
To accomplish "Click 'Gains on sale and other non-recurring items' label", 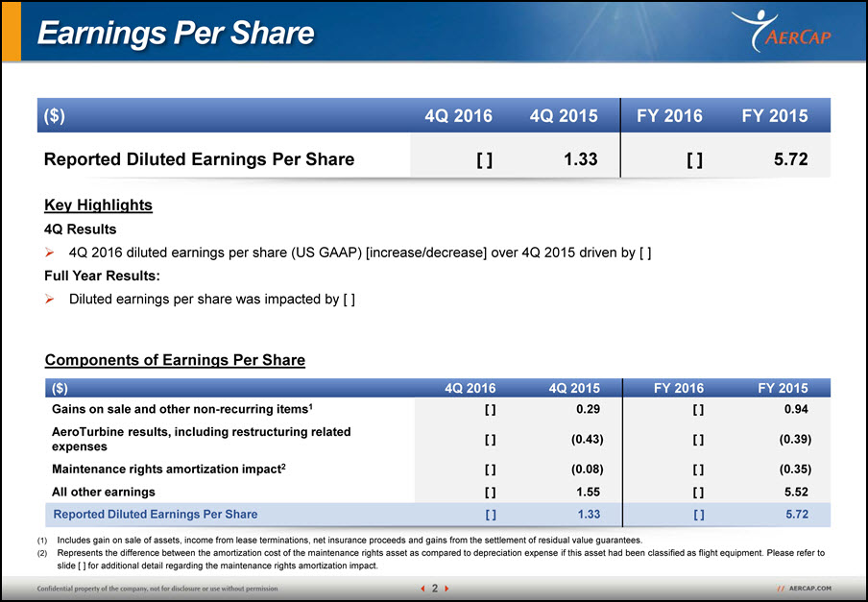I will coord(182,409).
